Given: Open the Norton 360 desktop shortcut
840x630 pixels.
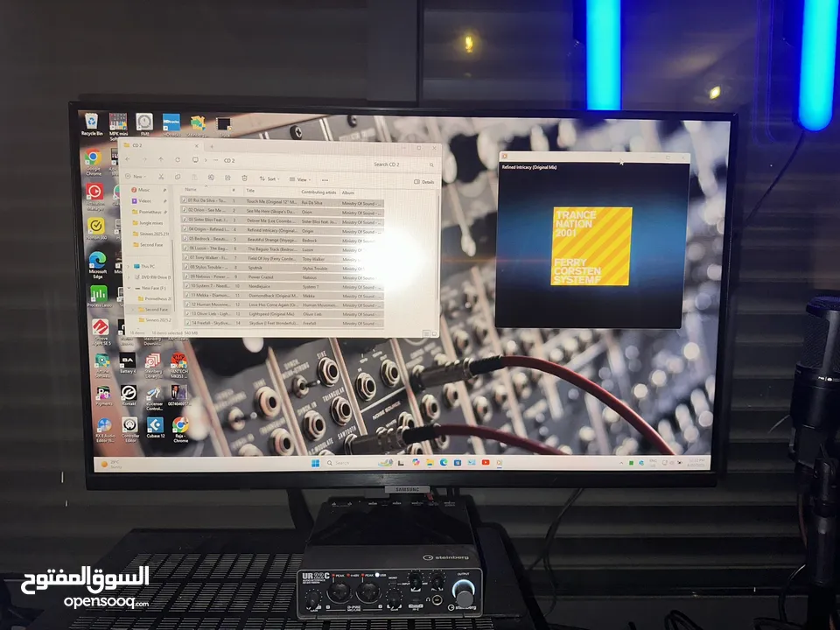Looking at the screenshot, I should (x=96, y=228).
